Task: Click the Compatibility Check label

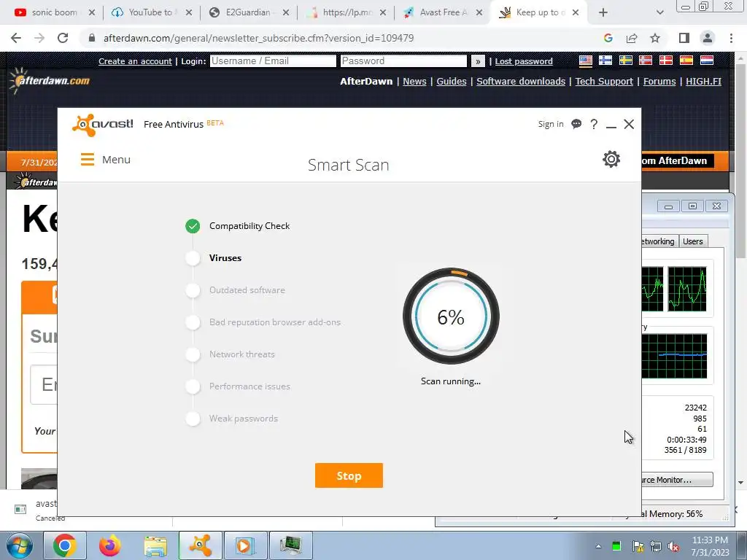Action: 249,226
